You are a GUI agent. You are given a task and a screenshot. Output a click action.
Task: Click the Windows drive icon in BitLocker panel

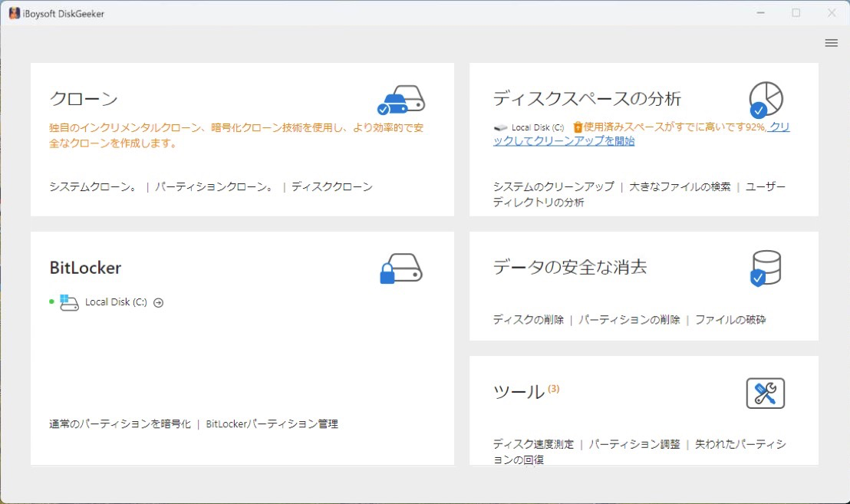(x=69, y=302)
